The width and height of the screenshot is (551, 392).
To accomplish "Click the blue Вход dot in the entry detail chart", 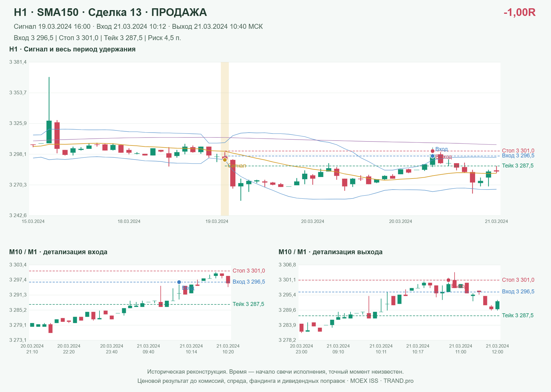I will coord(179,282).
